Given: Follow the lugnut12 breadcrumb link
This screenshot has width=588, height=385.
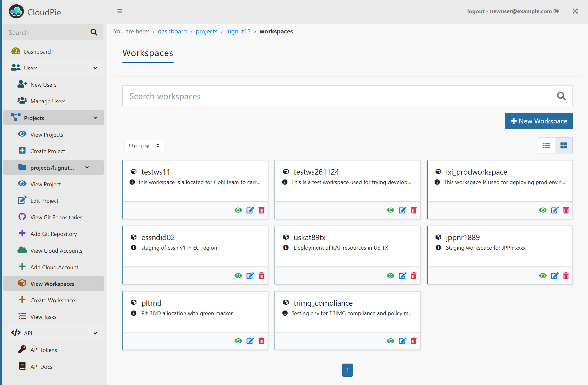Looking at the screenshot, I should (x=238, y=31).
